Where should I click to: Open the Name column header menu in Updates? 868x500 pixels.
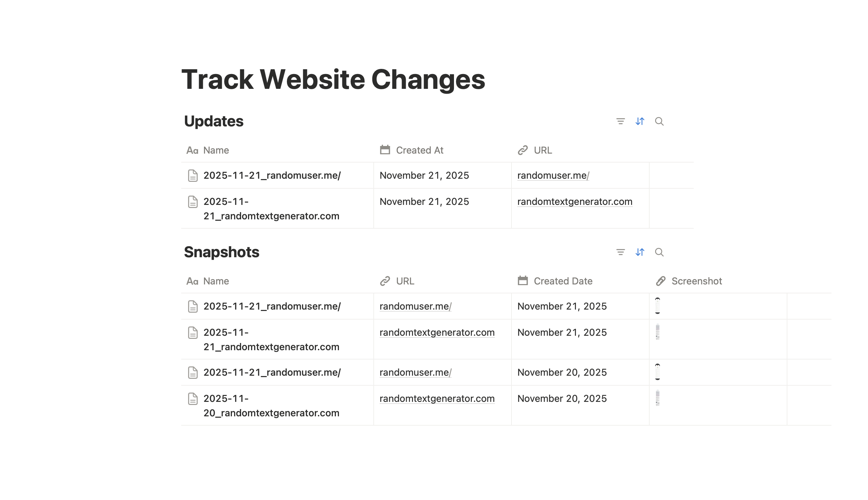click(216, 150)
